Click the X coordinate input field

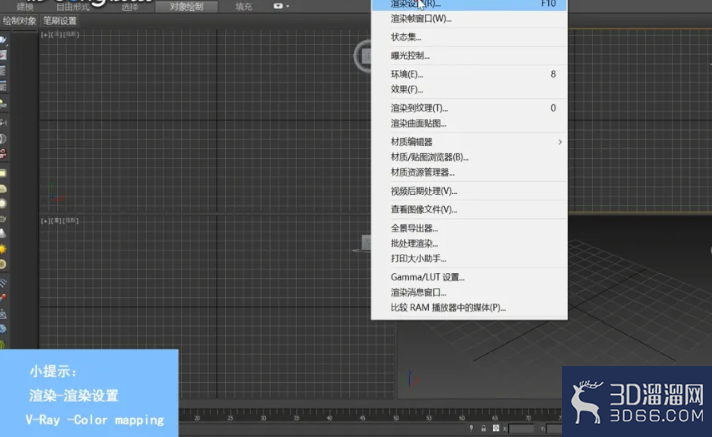(x=521, y=428)
